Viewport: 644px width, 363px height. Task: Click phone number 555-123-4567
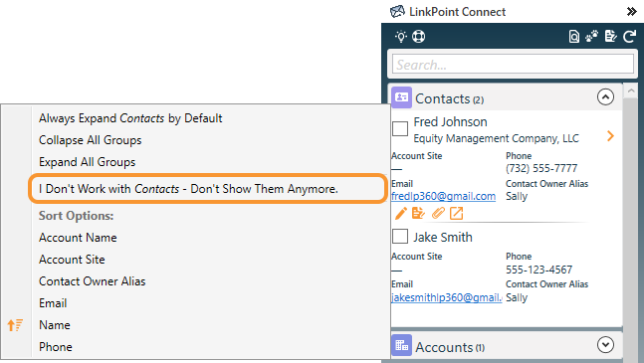click(538, 270)
